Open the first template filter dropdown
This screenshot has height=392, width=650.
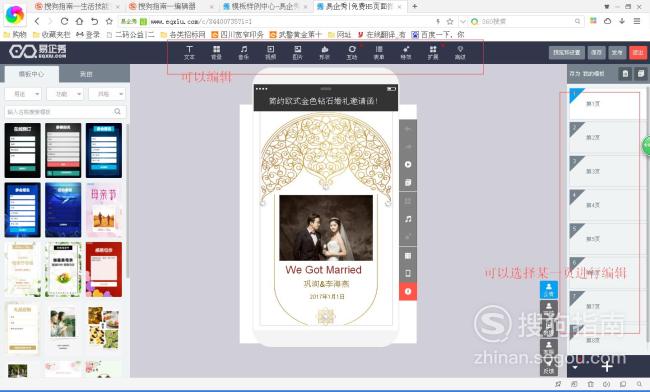tap(23, 94)
